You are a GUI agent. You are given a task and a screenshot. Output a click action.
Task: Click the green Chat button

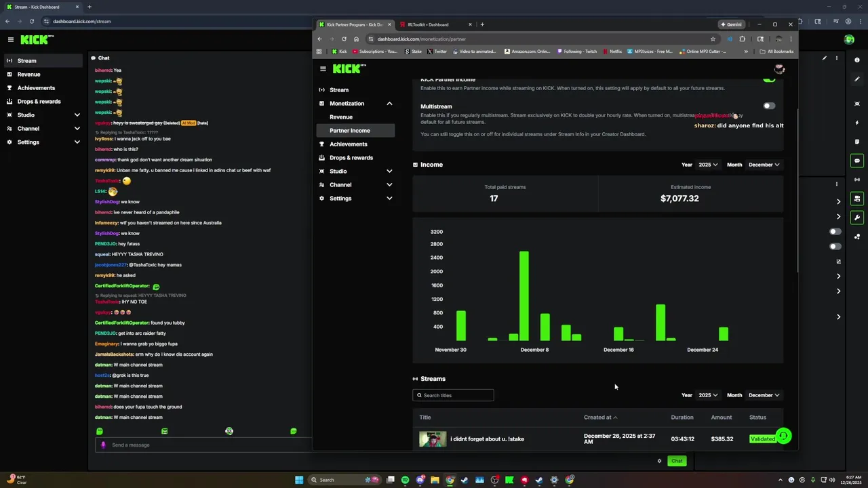[x=677, y=461]
